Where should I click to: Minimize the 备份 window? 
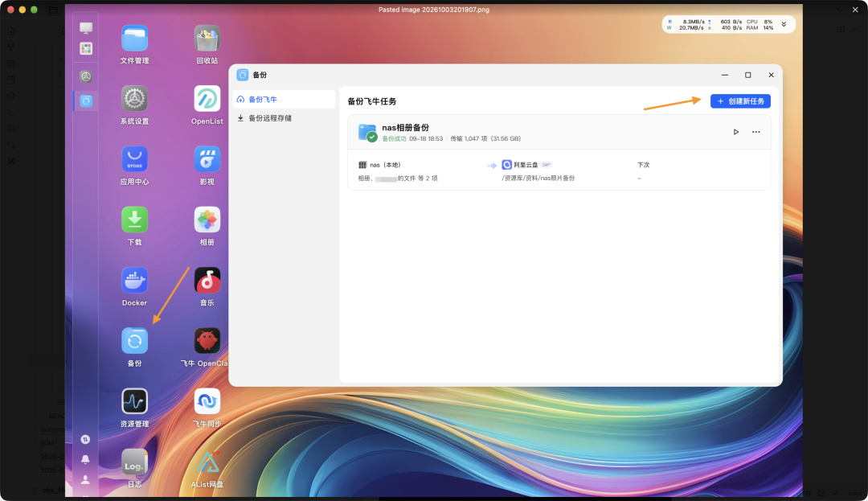click(725, 76)
